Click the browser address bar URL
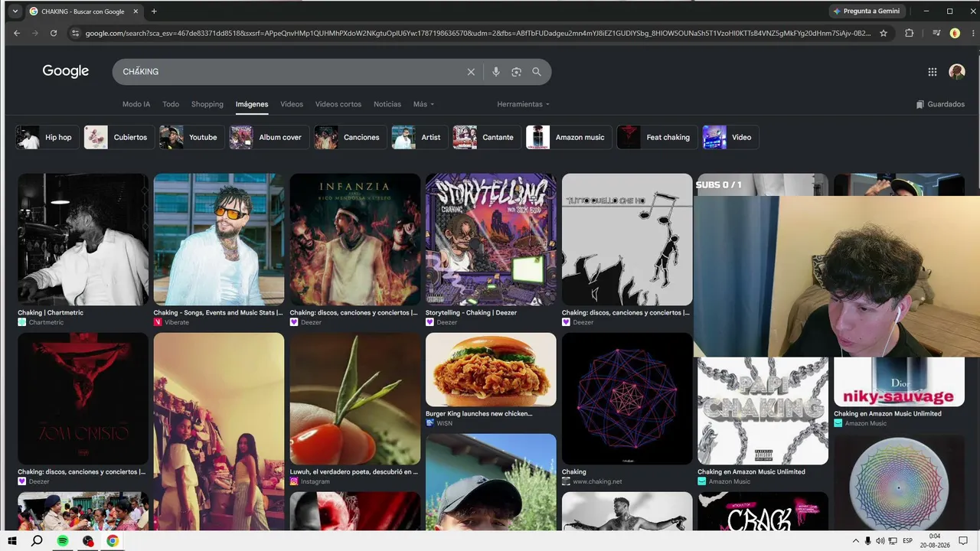This screenshot has height=551, width=980. coord(478,33)
